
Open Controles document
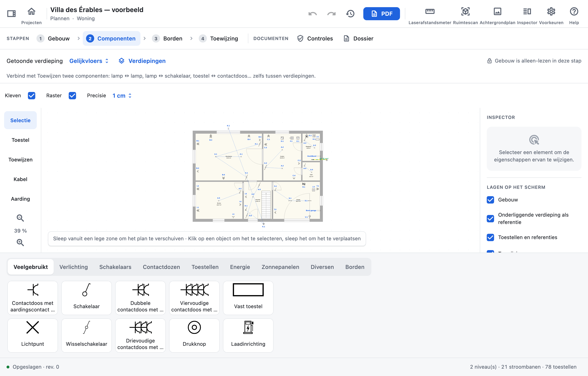315,39
